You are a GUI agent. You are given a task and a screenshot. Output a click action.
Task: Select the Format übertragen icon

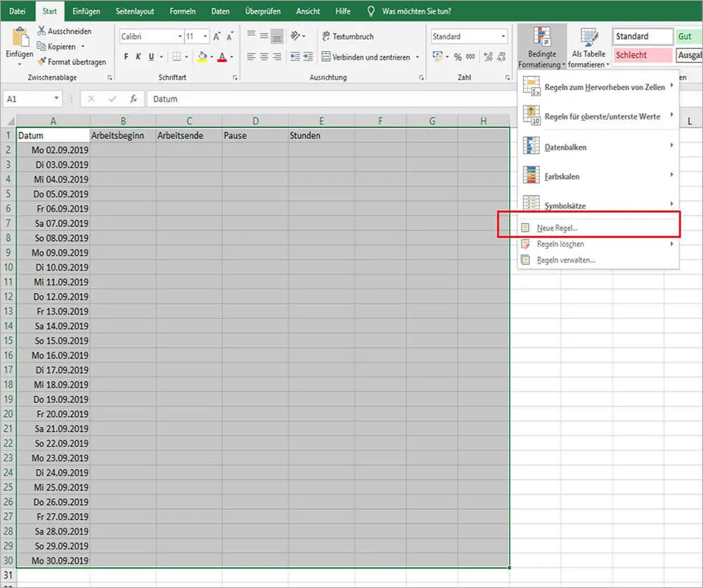point(42,62)
